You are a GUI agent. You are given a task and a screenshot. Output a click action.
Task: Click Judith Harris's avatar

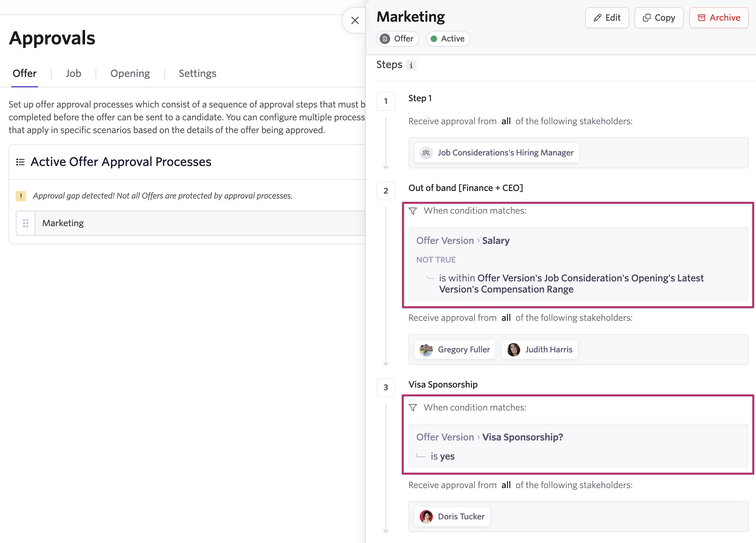click(x=513, y=349)
